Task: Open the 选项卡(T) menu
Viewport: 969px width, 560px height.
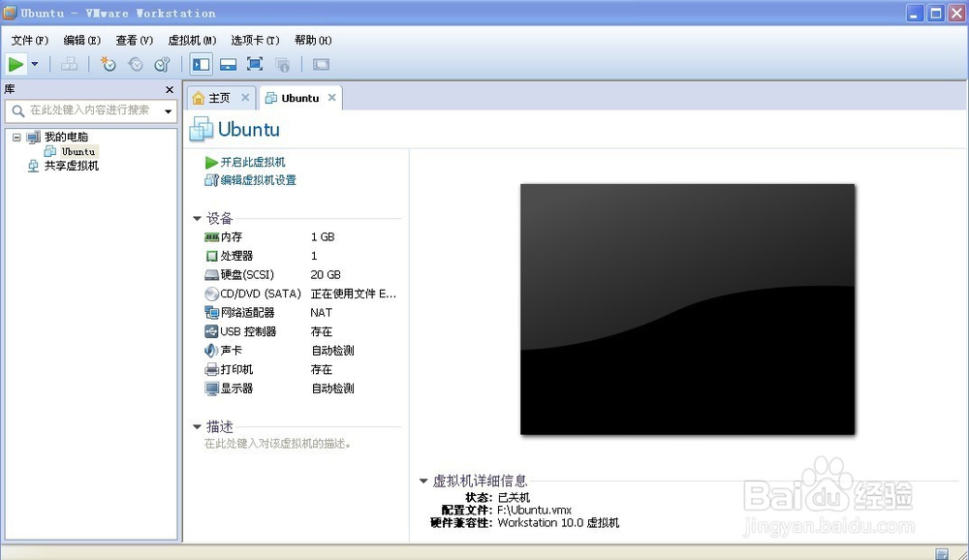Action: click(x=255, y=40)
